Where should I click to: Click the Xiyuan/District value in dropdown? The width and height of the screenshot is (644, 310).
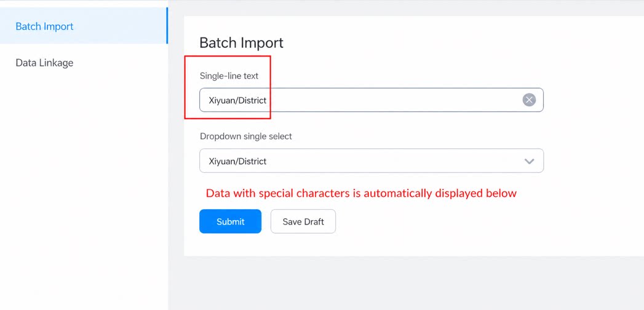(x=237, y=161)
